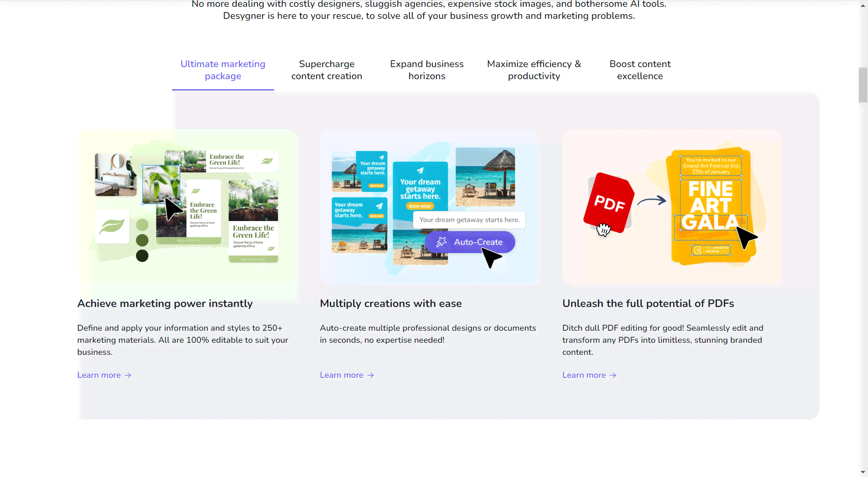This screenshot has height=477, width=868.
Task: Select the Ultimate marketing package tab
Action: (x=222, y=70)
